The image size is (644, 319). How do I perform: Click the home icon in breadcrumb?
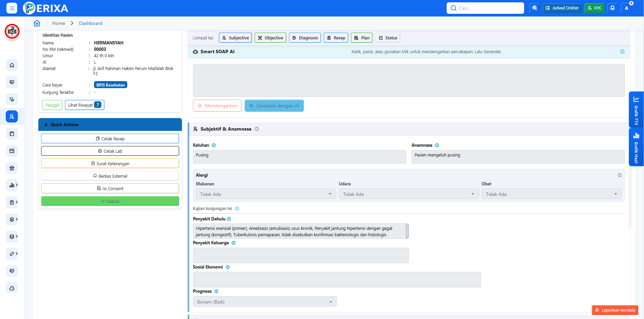pos(37,23)
